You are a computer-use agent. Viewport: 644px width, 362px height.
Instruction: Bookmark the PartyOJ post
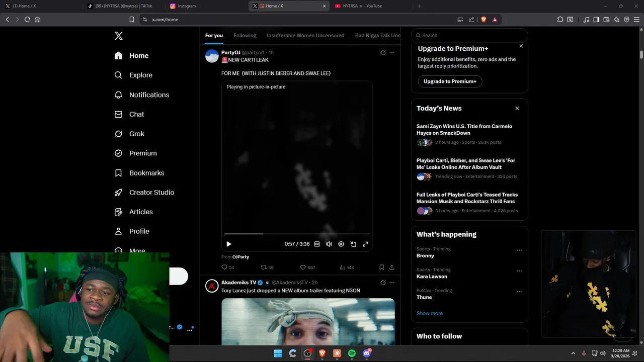(x=381, y=267)
